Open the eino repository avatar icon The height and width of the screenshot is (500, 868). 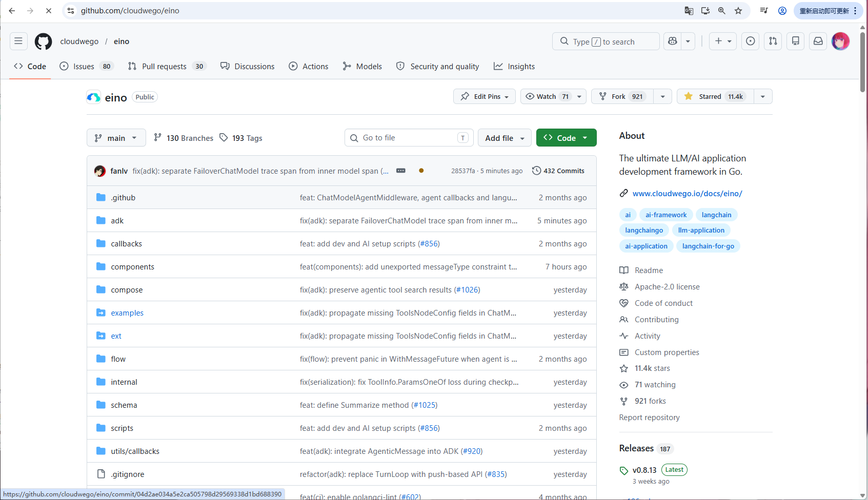tap(94, 97)
